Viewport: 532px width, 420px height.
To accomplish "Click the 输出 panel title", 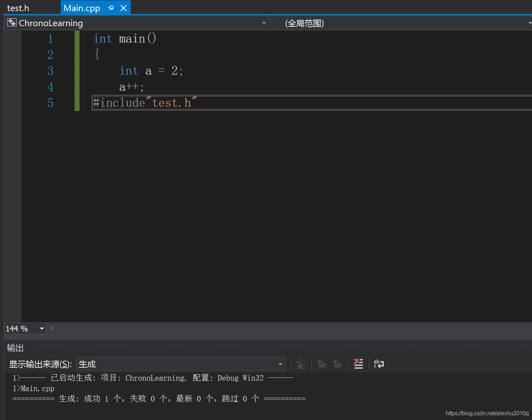I will pyautogui.click(x=15, y=348).
